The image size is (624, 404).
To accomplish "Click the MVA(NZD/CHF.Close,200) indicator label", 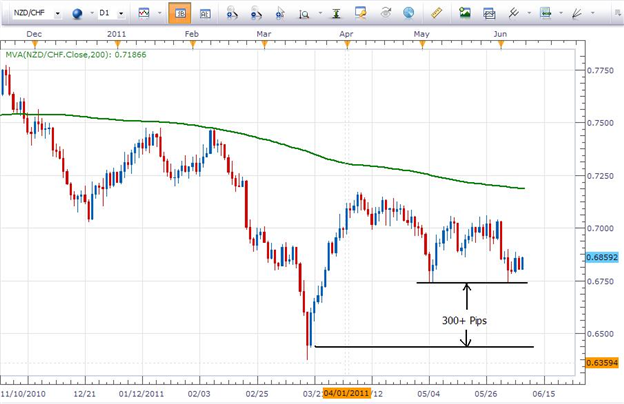I will [x=76, y=55].
